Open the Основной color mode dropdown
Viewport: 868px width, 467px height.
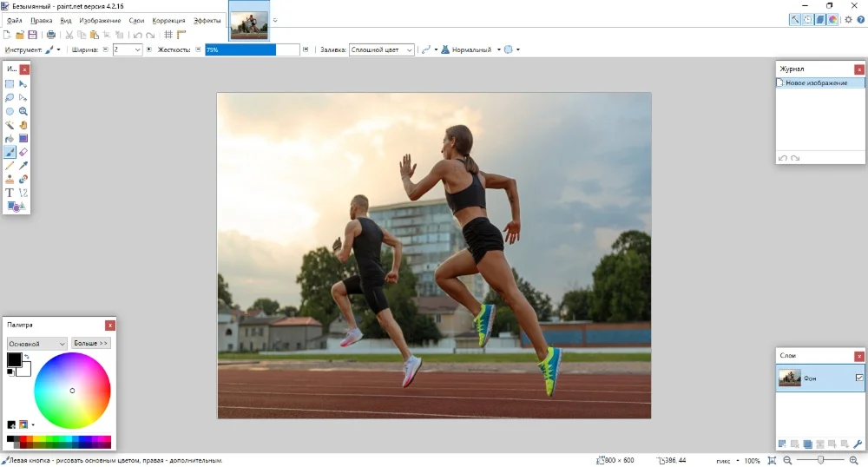[x=37, y=344]
